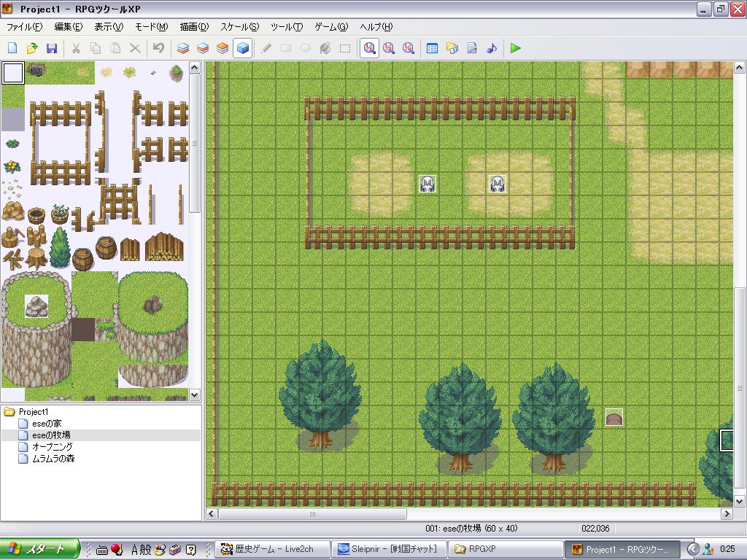This screenshot has height=560, width=747.
Task: Save the project with the floppy icon
Action: 52,48
